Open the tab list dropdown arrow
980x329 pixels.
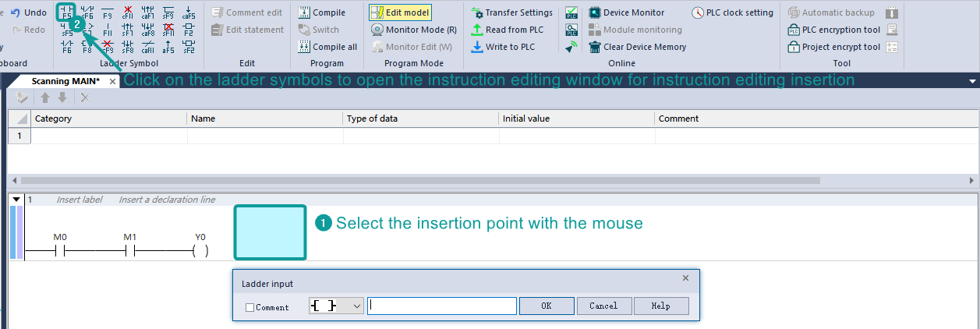coord(971,81)
